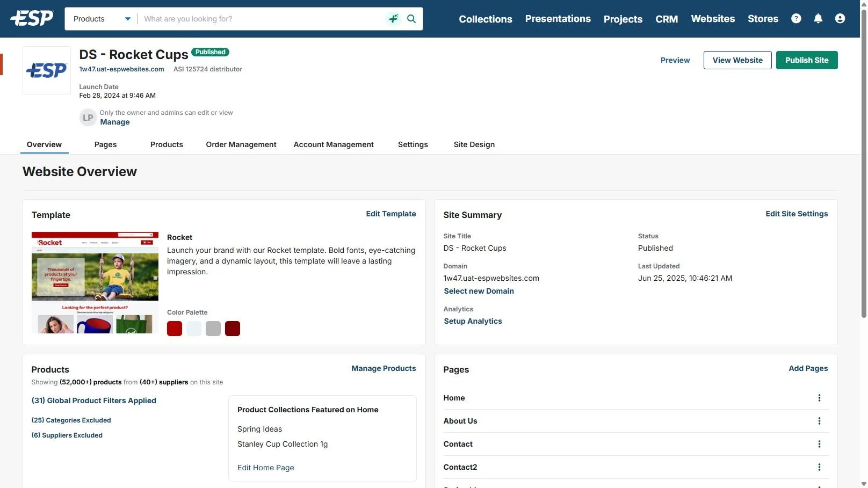Click the About Us page row
Image resolution: width=868 pixels, height=488 pixels.
tap(636, 421)
